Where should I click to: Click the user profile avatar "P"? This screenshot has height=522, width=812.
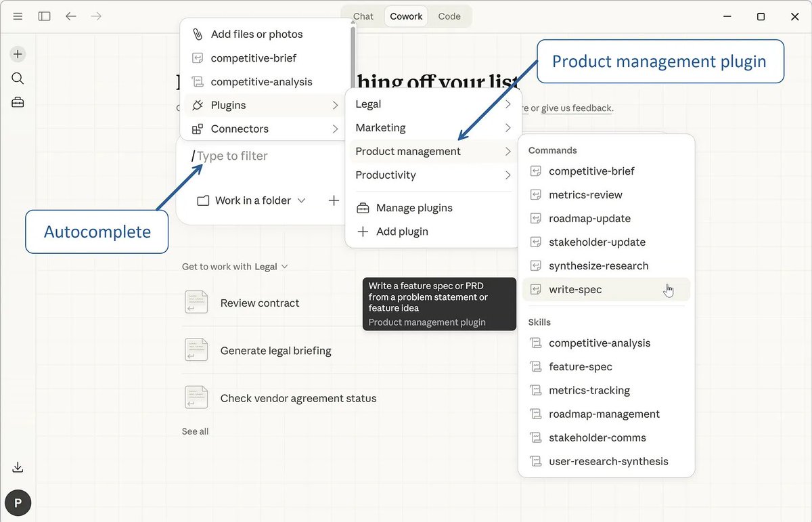coord(18,503)
